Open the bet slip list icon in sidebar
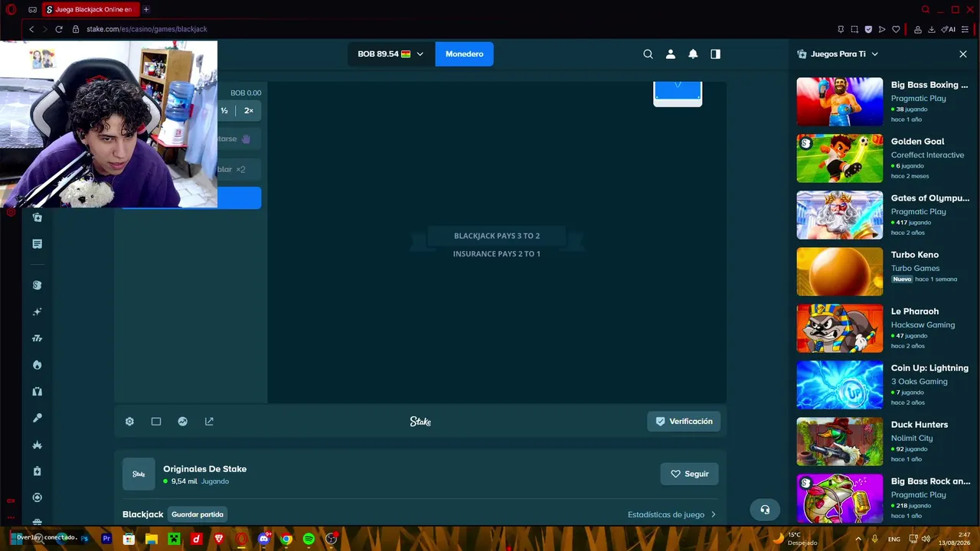This screenshot has height=551, width=980. tap(37, 244)
